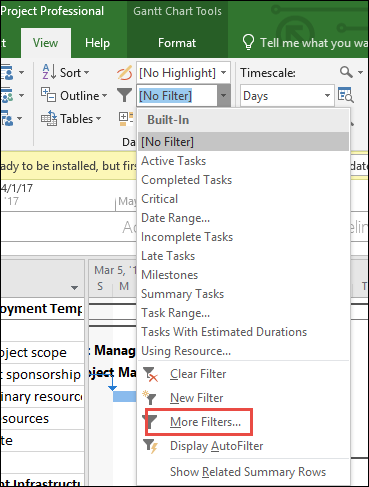Image resolution: width=369 pixels, height=487 pixels.
Task: Switch to the View tab
Action: (46, 43)
